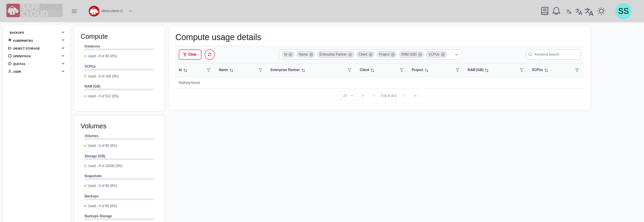Remove the Client column chip

[371, 55]
